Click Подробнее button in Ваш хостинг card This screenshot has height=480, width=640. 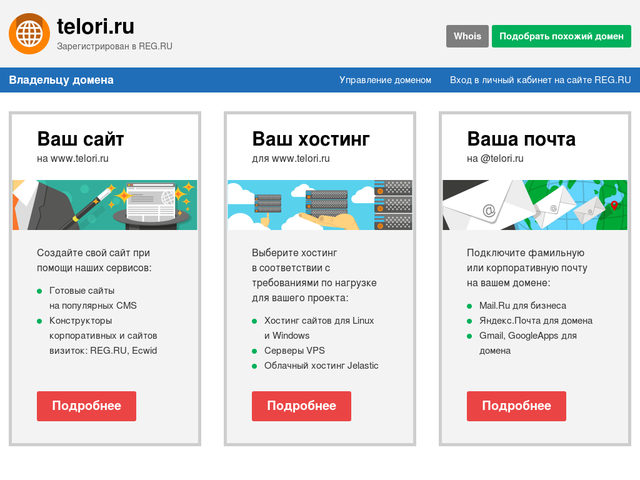point(302,406)
